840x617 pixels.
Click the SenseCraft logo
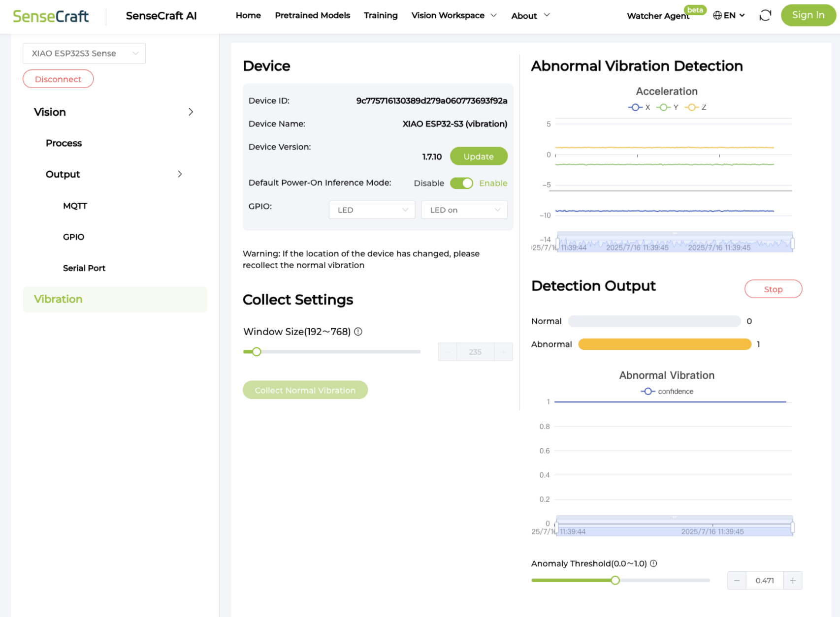point(51,16)
